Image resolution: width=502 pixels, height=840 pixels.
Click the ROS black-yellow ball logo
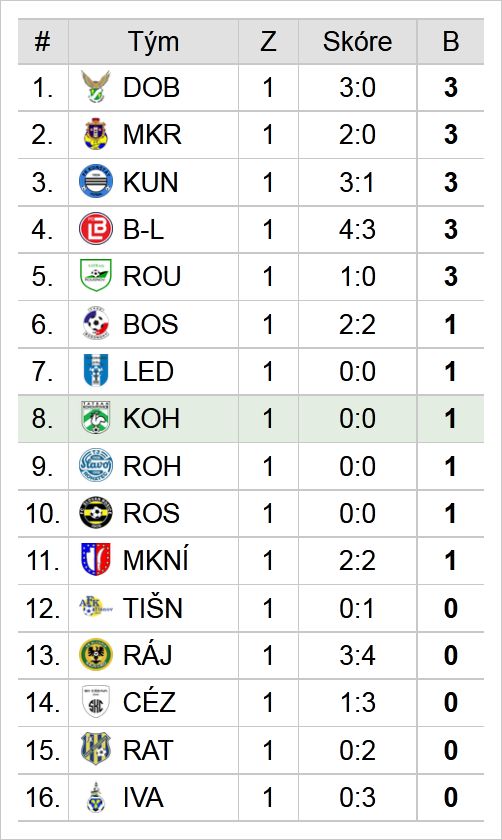coord(96,513)
